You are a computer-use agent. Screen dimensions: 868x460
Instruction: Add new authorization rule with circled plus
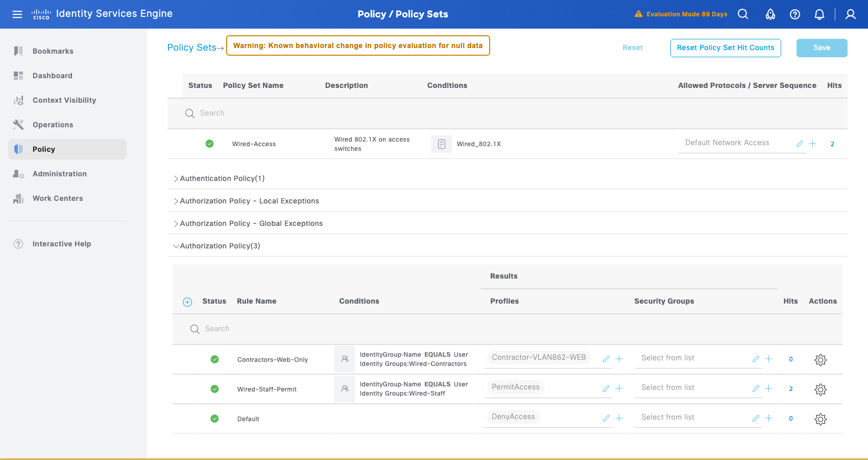187,302
